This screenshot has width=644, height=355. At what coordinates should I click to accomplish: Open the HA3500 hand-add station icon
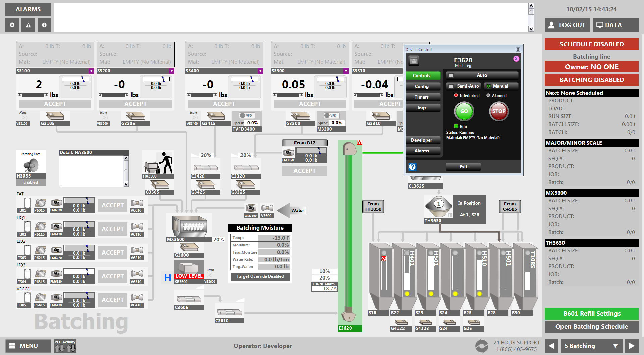[x=158, y=163]
